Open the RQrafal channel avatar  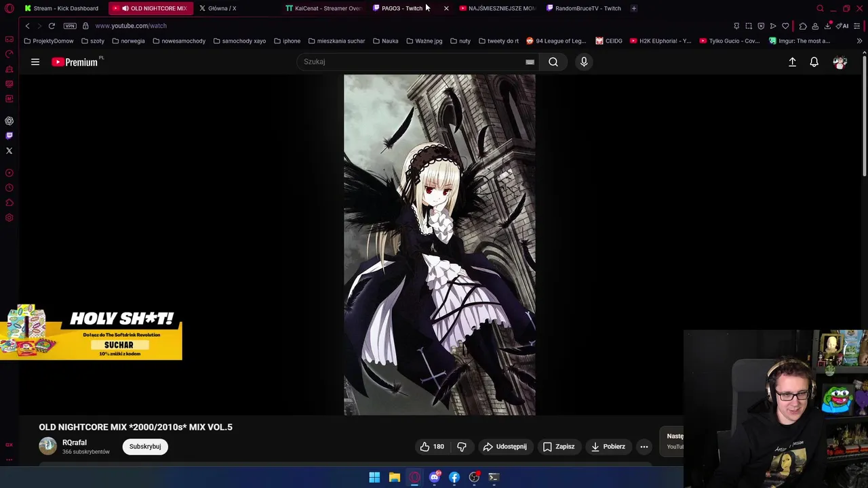[x=47, y=446]
